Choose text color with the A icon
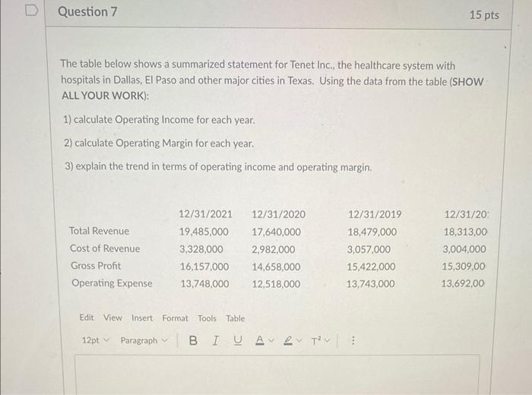The height and width of the screenshot is (395, 532). [260, 340]
